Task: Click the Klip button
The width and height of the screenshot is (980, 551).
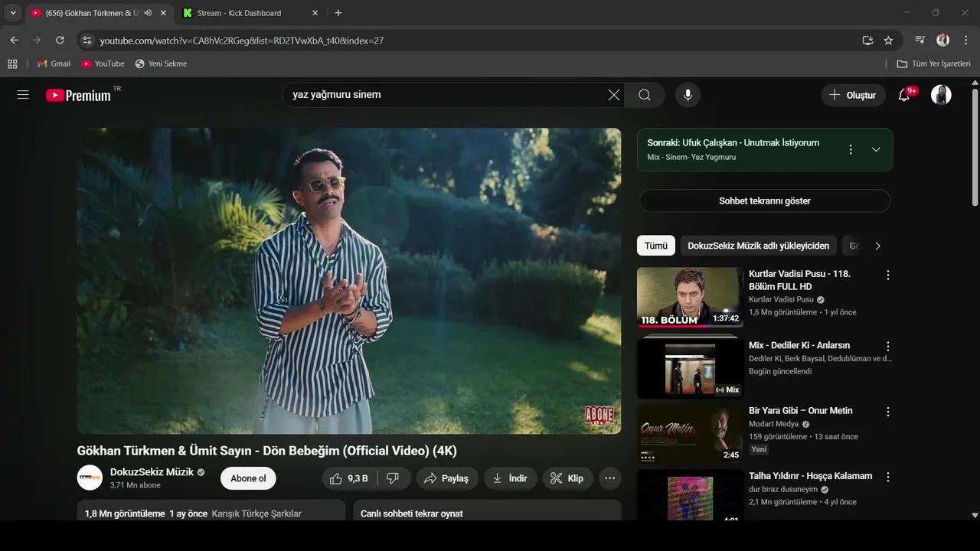Action: [567, 478]
